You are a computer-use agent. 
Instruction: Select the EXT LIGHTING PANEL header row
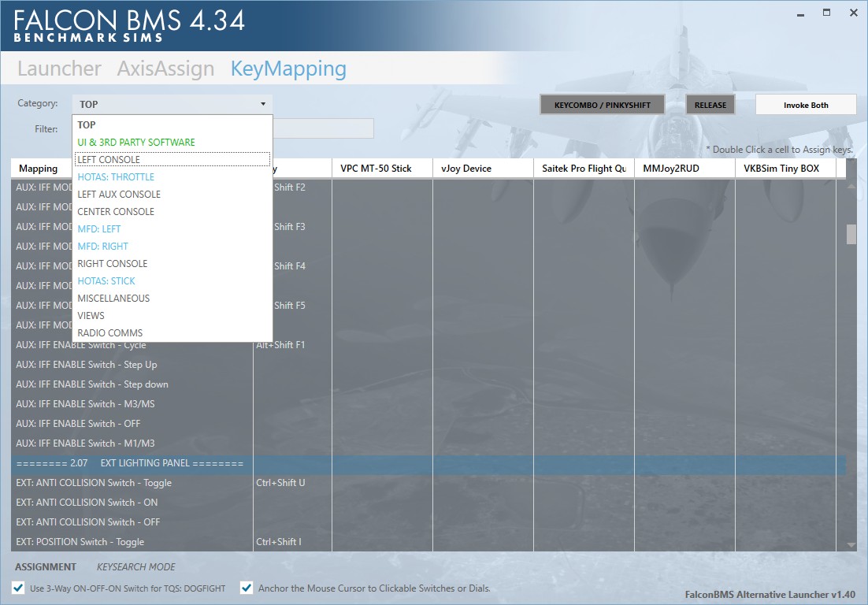428,463
